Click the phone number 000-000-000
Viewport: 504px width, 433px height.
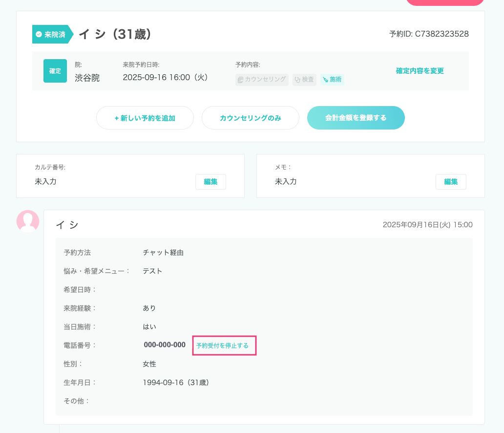165,345
